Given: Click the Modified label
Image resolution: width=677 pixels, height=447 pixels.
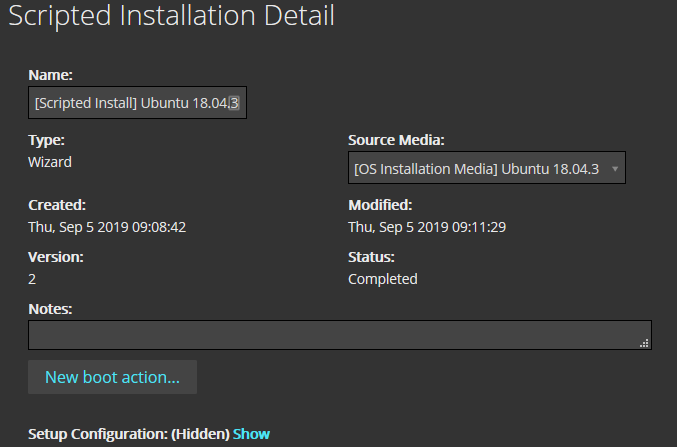Looking at the screenshot, I should (379, 205).
